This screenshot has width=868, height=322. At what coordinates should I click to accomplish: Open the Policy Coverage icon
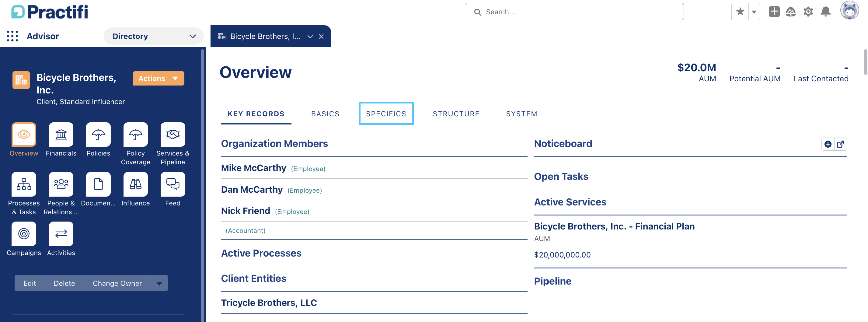(135, 135)
